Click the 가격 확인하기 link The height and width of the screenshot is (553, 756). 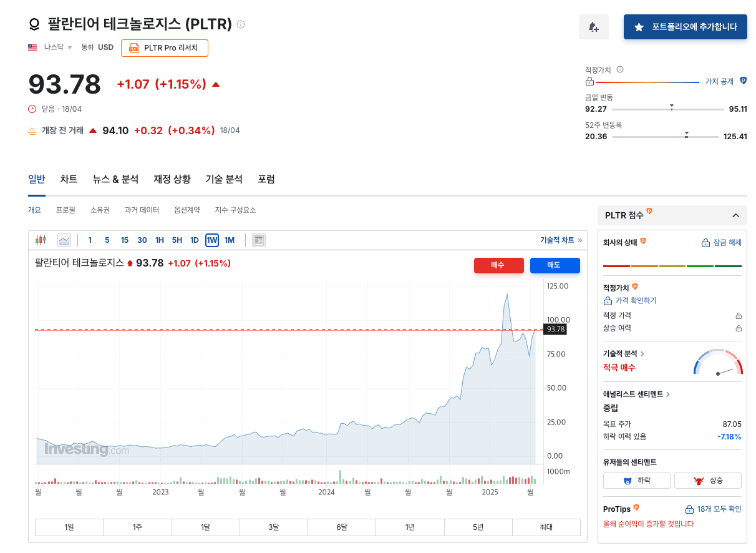(630, 301)
